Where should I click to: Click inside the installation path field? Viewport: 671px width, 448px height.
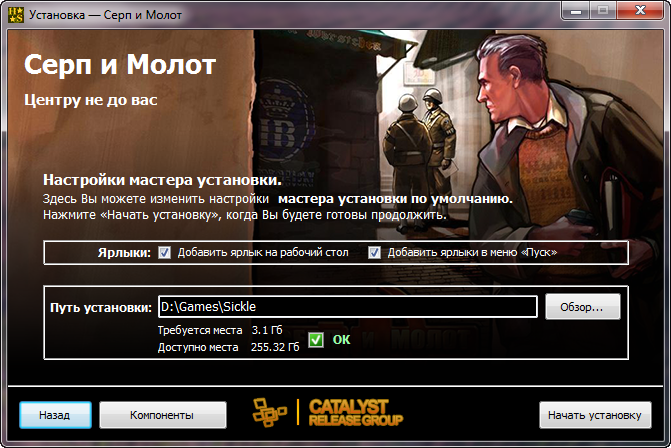[x=347, y=307]
